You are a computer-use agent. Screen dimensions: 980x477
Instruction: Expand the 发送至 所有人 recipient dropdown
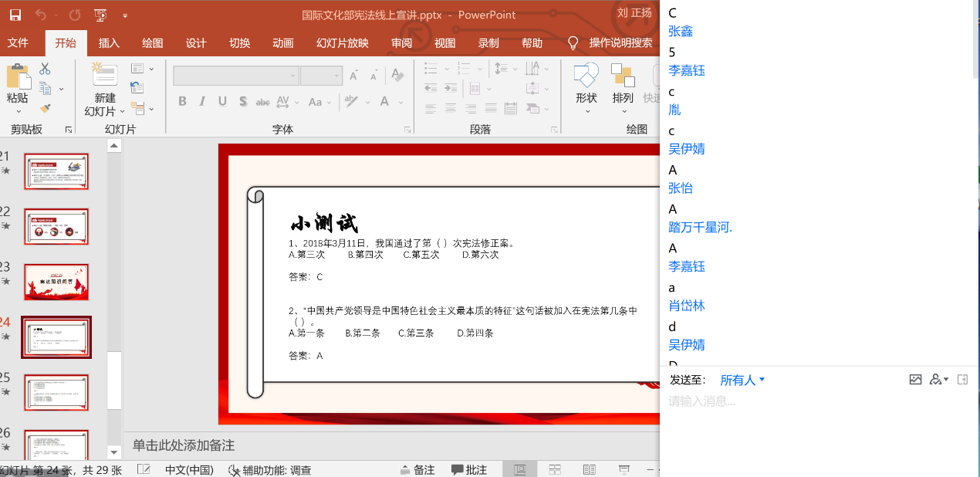coord(742,380)
